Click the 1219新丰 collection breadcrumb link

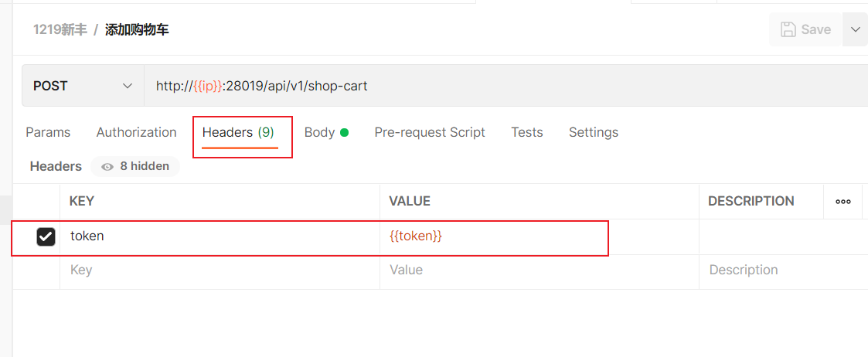coord(60,29)
